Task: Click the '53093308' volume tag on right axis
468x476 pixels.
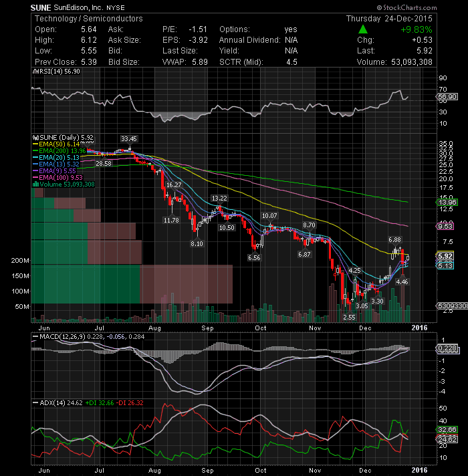Action: [x=453, y=306]
